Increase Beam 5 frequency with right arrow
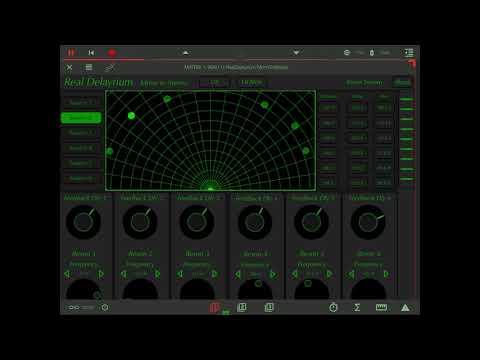 (329, 274)
